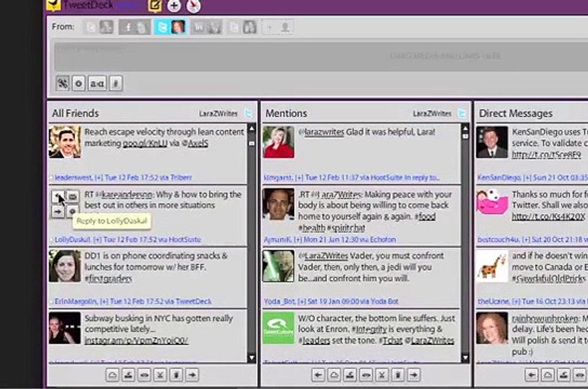Screen dimensions: 588x389
Task: Open the yellow compose tweet button
Action: (155, 5)
